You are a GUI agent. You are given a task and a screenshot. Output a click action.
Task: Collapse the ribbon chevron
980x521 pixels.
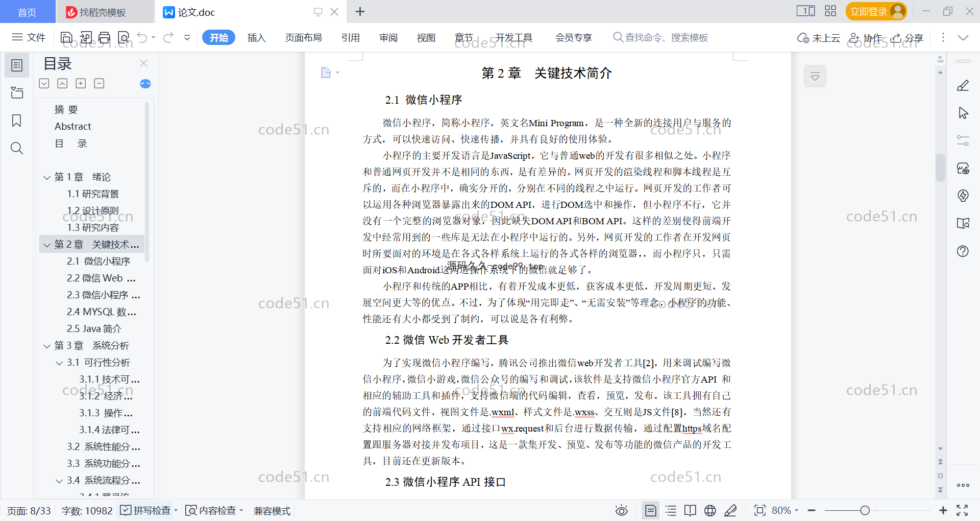[x=963, y=38]
